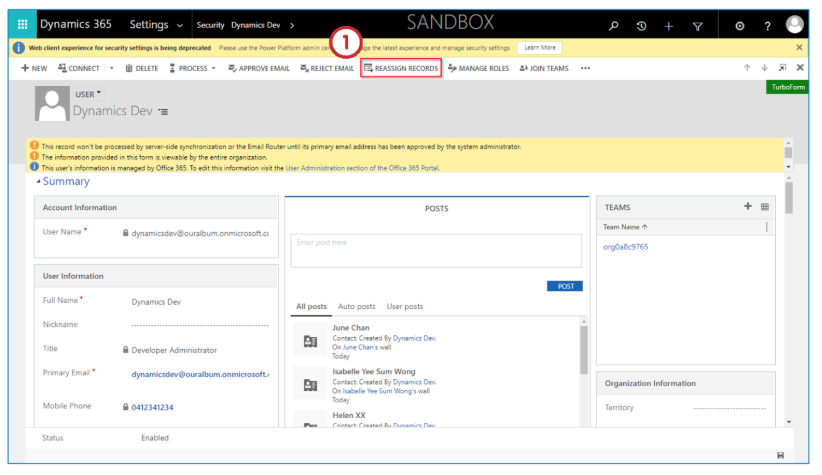Open the advanced find funnel icon

click(697, 25)
